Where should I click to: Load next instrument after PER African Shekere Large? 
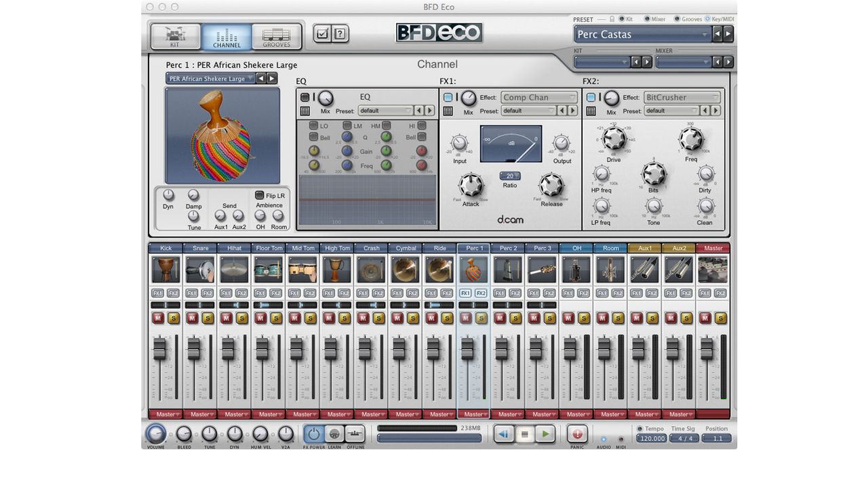[272, 79]
